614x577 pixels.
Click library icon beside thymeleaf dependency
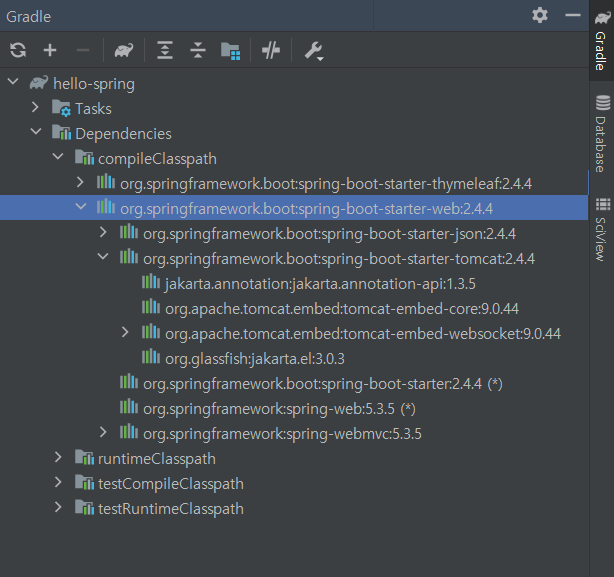pos(106,182)
